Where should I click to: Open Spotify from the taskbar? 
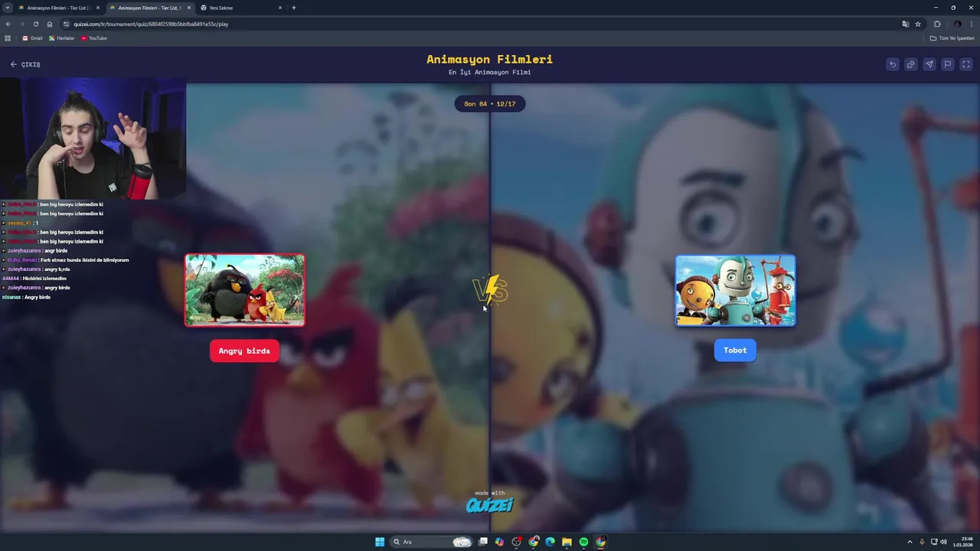(x=583, y=542)
